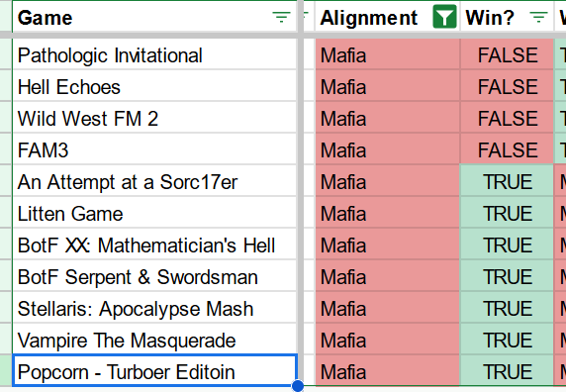
Task: Select the Litten Game cell
Action: (154, 214)
